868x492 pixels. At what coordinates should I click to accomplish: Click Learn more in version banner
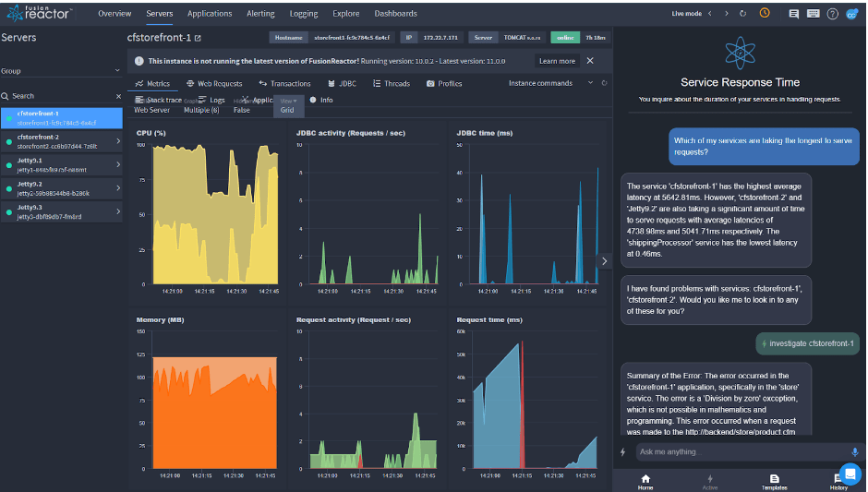(x=557, y=61)
